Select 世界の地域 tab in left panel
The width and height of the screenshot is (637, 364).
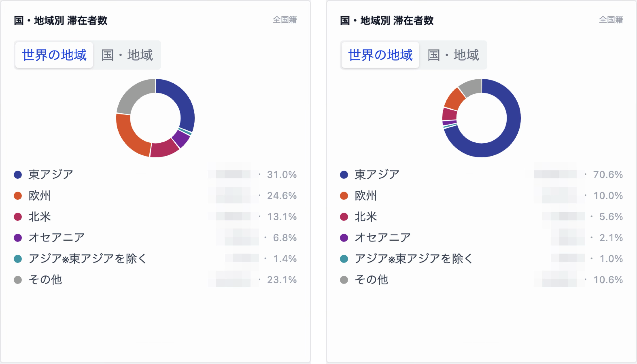click(54, 55)
